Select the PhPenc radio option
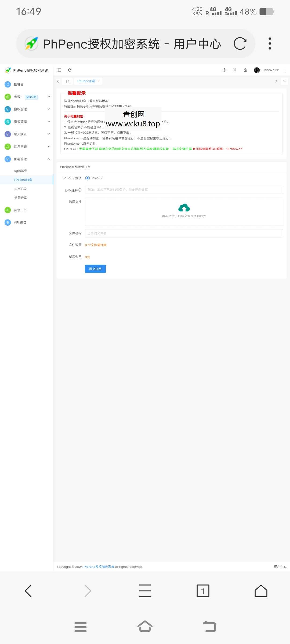 pos(88,178)
